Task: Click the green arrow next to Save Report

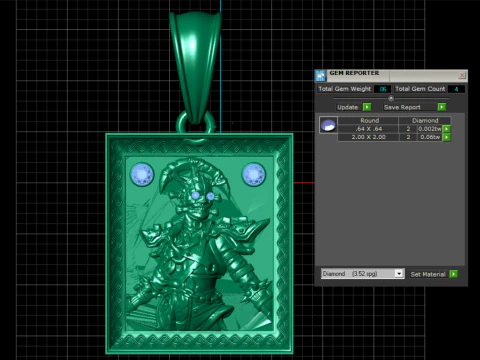Action: click(442, 107)
